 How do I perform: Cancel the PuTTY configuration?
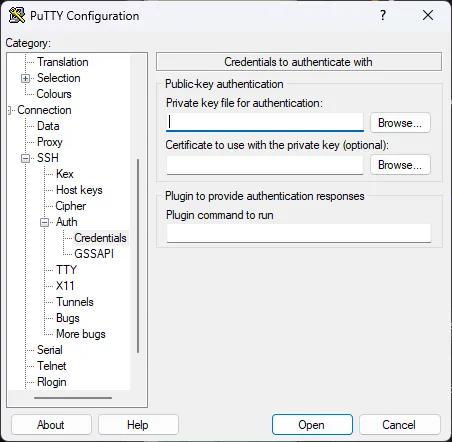pos(399,425)
